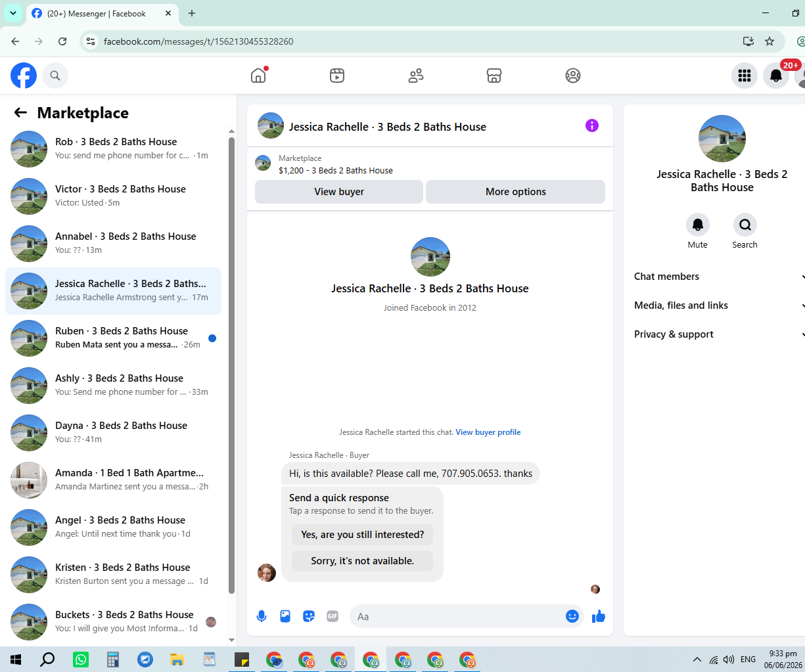Open a new browser tab

192,13
